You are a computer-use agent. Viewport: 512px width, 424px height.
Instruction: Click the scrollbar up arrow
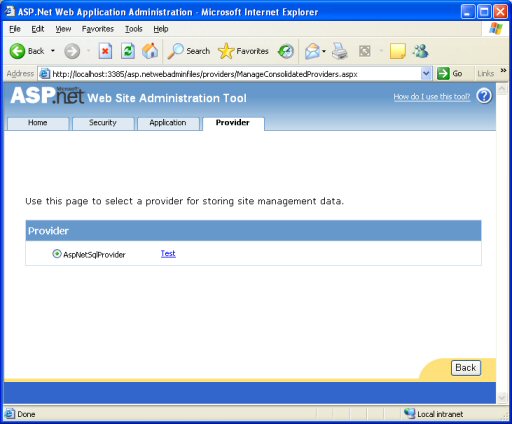click(502, 89)
